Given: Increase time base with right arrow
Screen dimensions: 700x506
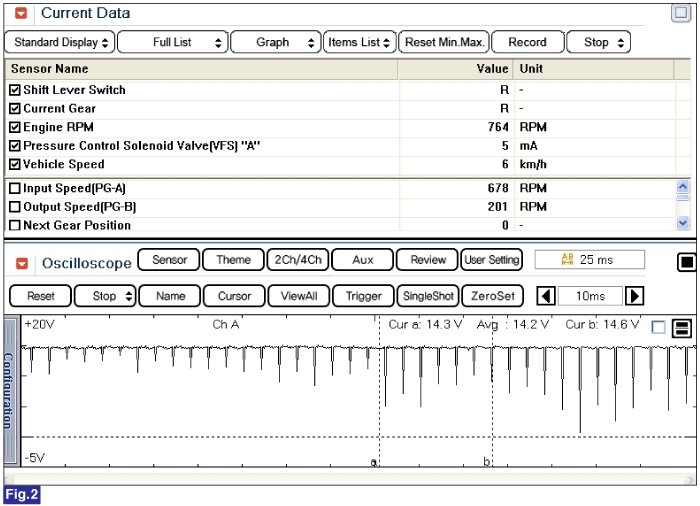Looking at the screenshot, I should click(x=634, y=296).
